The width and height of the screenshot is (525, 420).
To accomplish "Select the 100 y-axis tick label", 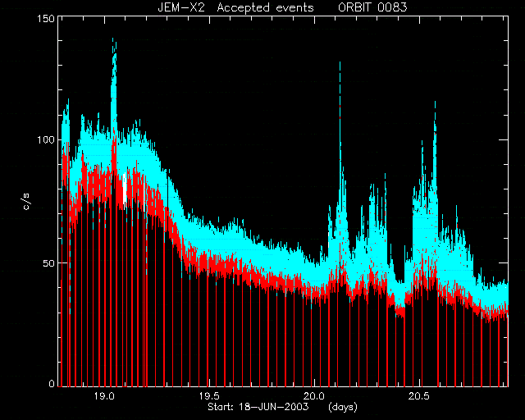I will point(46,139).
